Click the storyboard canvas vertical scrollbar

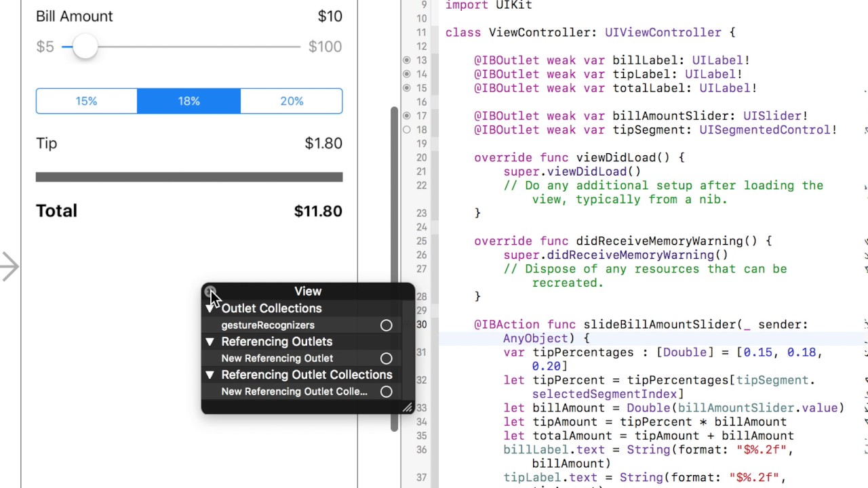click(x=395, y=268)
